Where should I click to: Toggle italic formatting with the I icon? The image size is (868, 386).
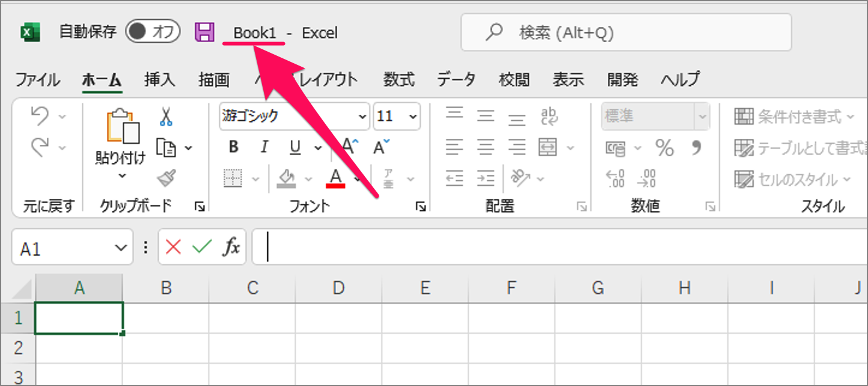tap(264, 147)
